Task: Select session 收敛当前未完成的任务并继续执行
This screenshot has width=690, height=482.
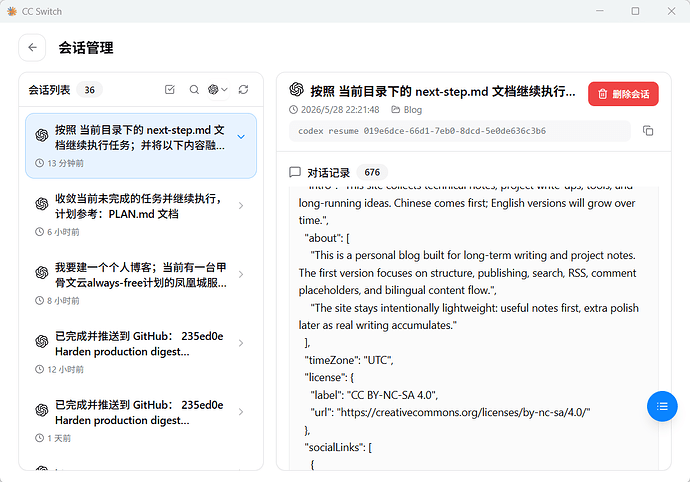Action: 141,214
